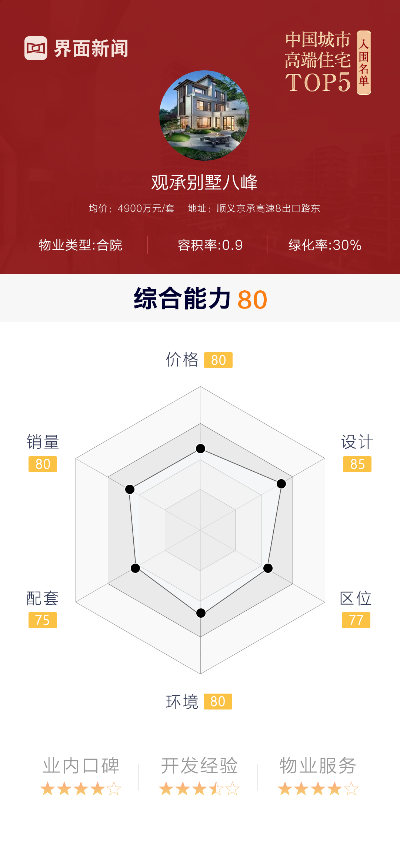Click the 环境 data point on radar chart
Image resolution: width=400 pixels, height=868 pixels.
tap(201, 613)
